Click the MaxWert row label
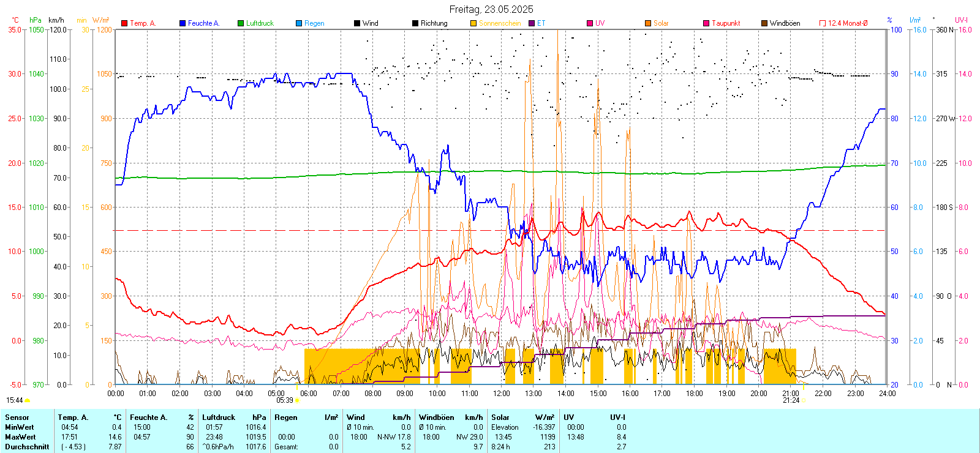Screen dimensions: 980x453 pyautogui.click(x=20, y=437)
